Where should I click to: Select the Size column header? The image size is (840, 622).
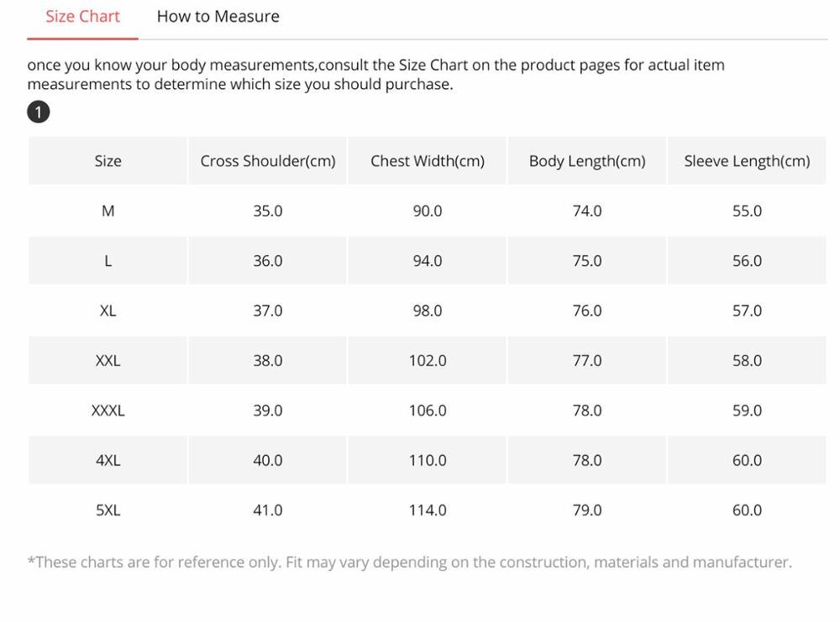click(x=108, y=160)
